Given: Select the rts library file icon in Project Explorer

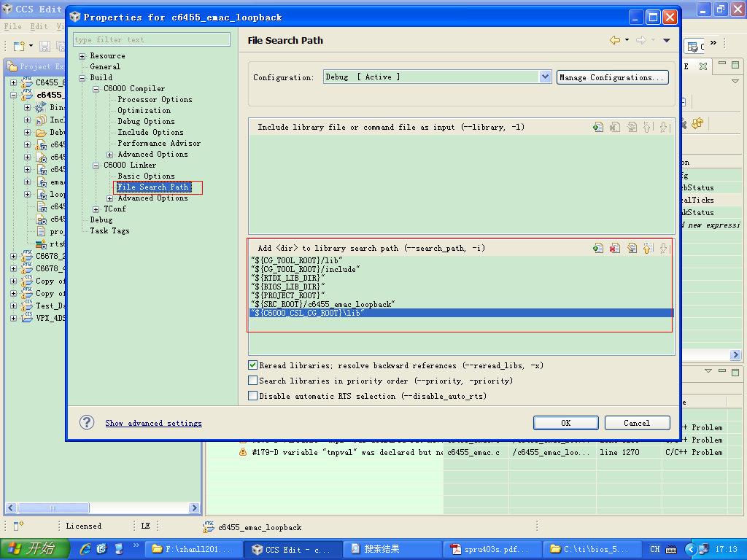Looking at the screenshot, I should [41, 244].
